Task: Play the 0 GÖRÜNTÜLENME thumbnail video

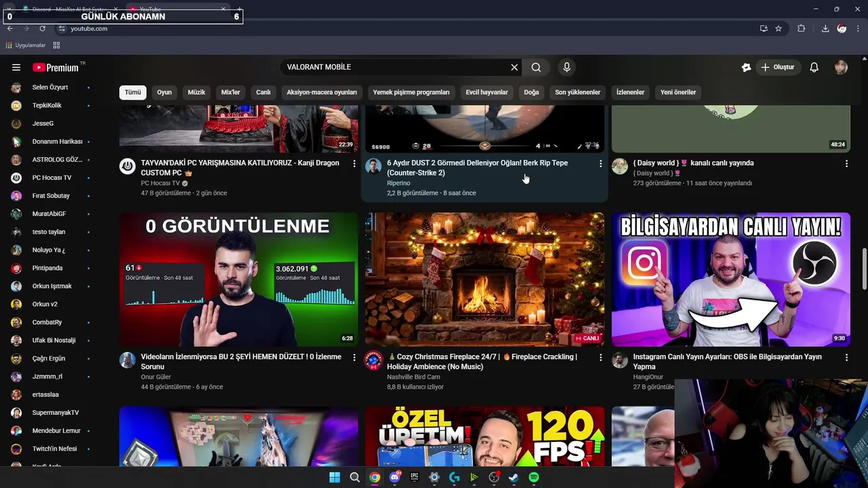Action: point(239,279)
